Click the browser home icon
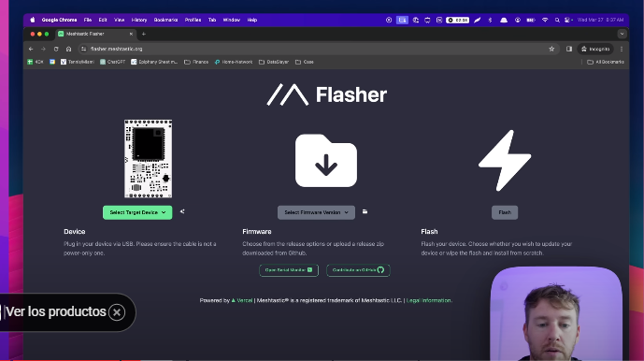Screen dimensions: 644x361 coord(68,49)
